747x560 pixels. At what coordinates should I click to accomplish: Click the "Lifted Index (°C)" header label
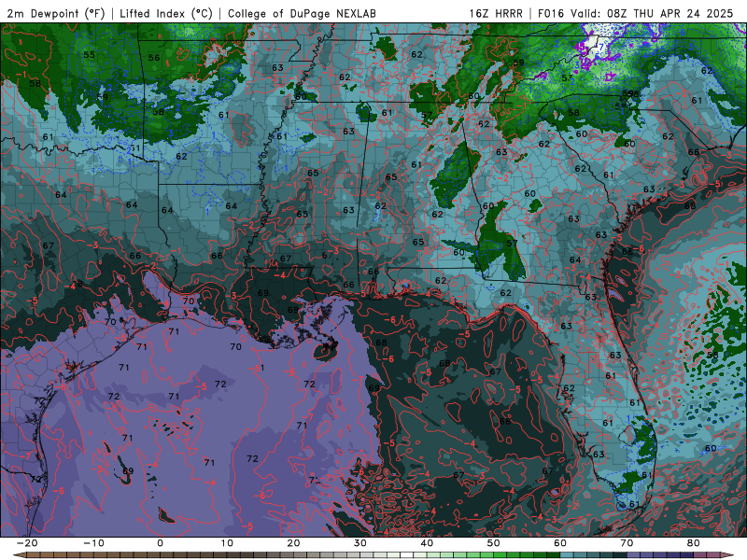(166, 14)
